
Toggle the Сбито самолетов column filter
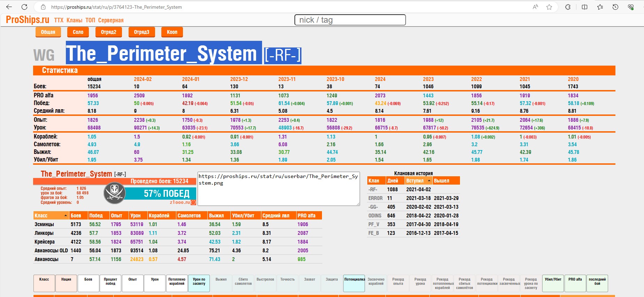coord(243,283)
